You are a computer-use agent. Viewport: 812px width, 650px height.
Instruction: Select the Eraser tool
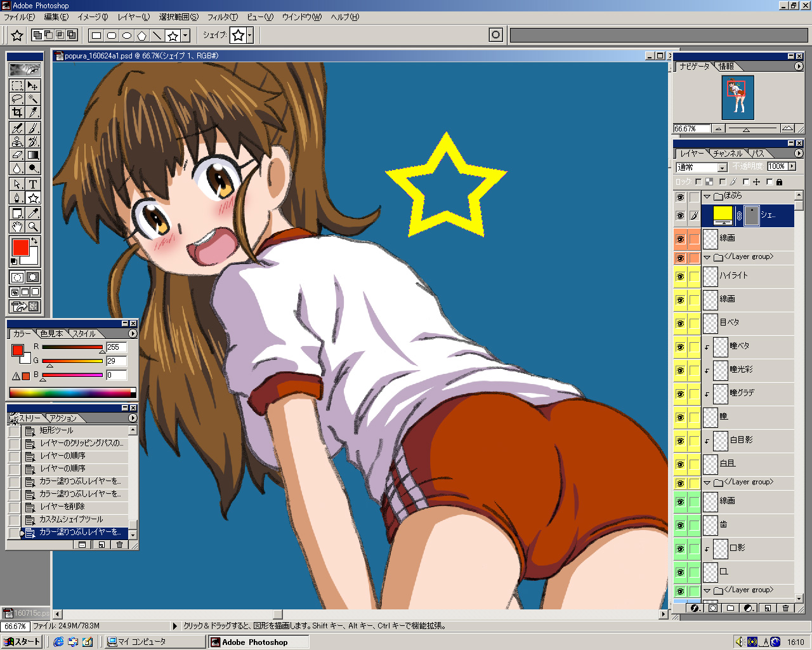pyautogui.click(x=17, y=155)
